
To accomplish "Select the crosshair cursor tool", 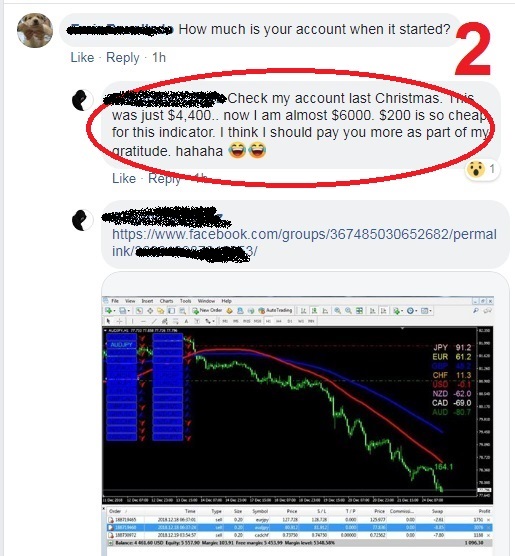I will coord(120,321).
